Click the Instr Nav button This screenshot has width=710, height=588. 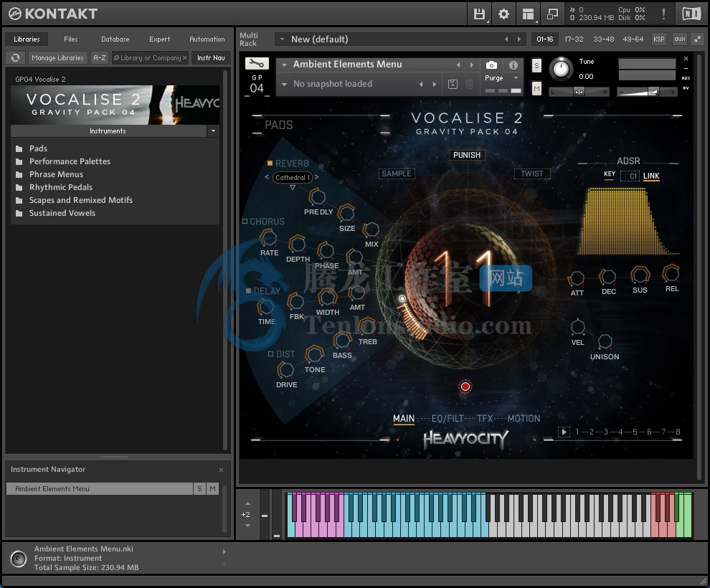pyautogui.click(x=211, y=58)
